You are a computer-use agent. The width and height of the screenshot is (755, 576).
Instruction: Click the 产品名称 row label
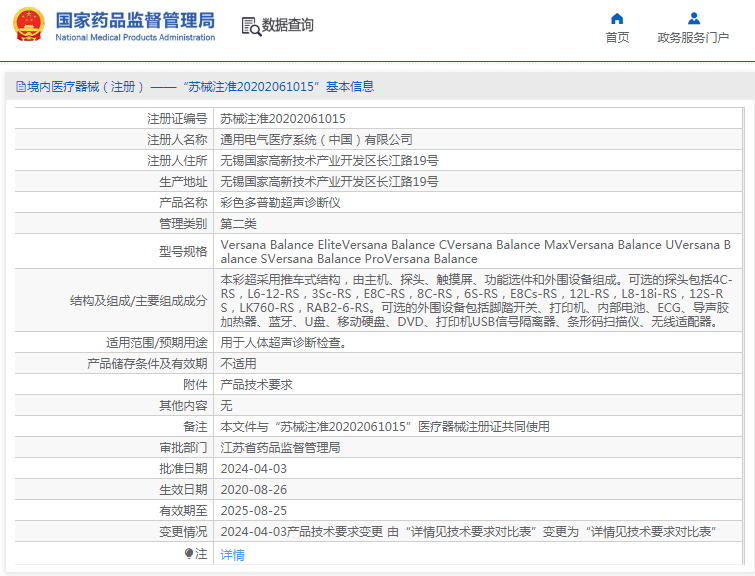183,203
